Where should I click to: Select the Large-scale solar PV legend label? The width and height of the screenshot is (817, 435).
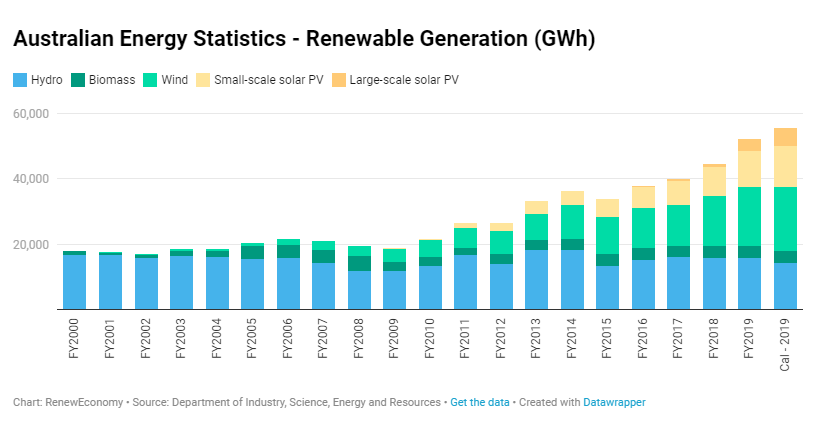(x=404, y=80)
